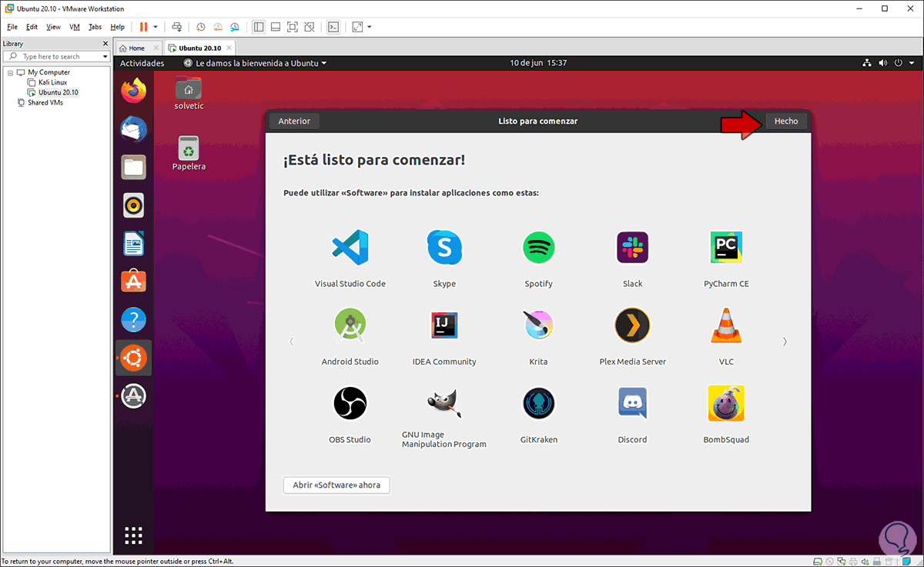
Task: Open Thunderbird mail from the dock
Action: (134, 129)
